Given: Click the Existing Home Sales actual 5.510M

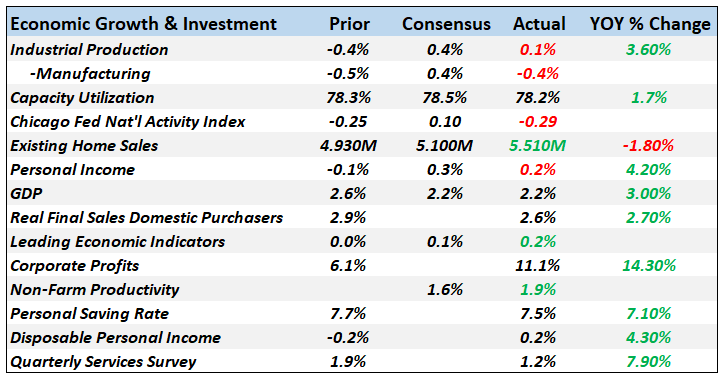Looking at the screenshot, I should pos(537,146).
